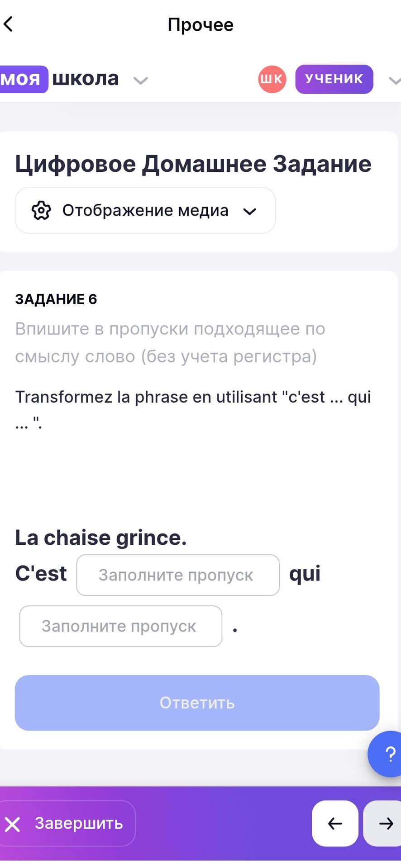Focus the first blank after C'est

click(x=178, y=575)
